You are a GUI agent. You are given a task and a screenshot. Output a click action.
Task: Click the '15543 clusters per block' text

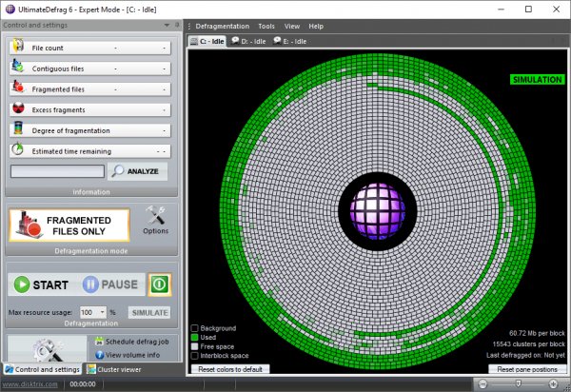pos(529,344)
